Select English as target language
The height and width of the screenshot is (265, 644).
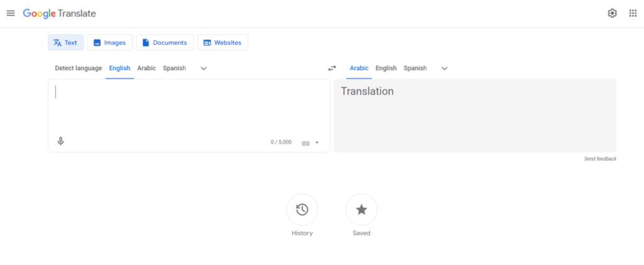[x=386, y=68]
